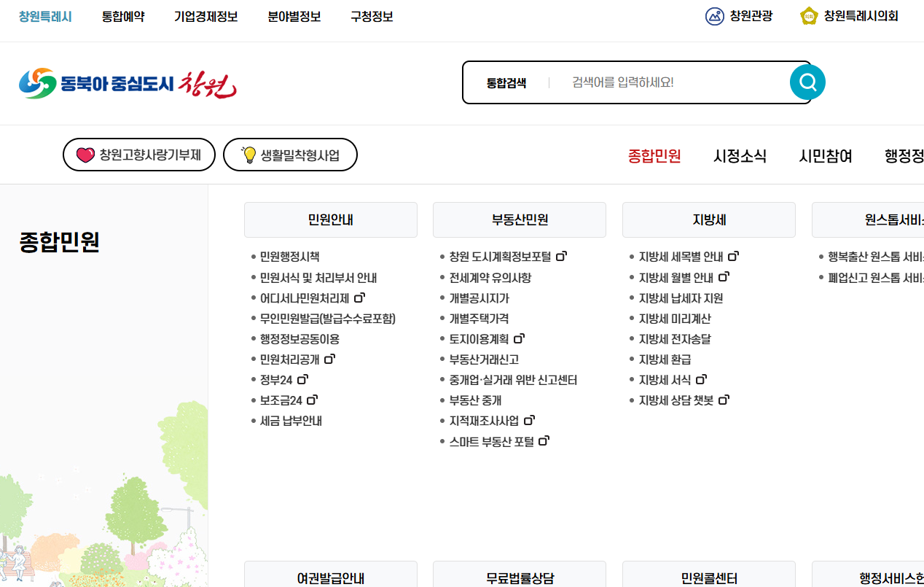Click the search keyword input field
924x587 pixels.
656,82
